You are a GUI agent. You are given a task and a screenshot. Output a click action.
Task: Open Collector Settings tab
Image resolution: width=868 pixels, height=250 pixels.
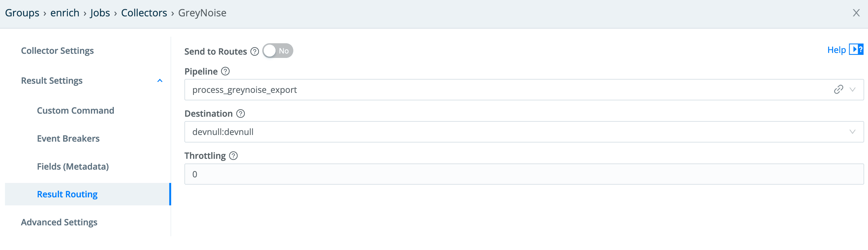[57, 51]
